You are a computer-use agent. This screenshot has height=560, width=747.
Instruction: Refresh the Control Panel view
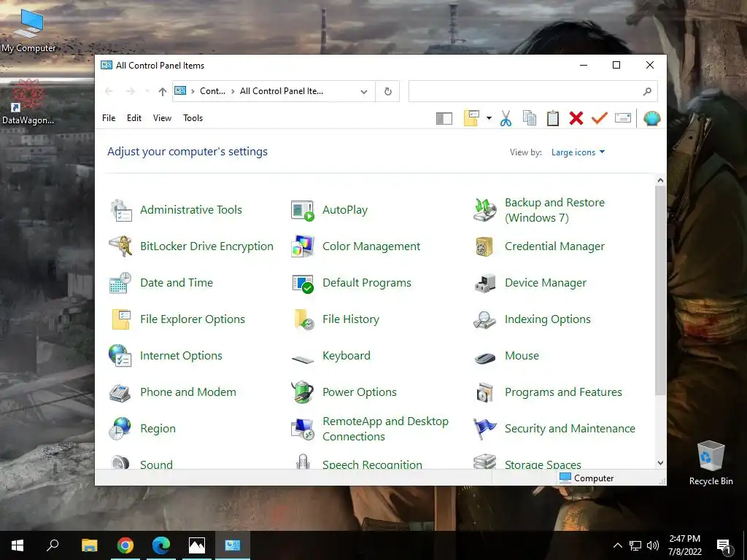coord(388,91)
